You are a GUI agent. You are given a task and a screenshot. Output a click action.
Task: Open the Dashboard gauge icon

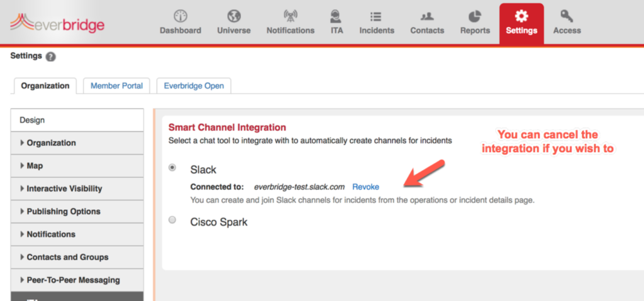[180, 16]
